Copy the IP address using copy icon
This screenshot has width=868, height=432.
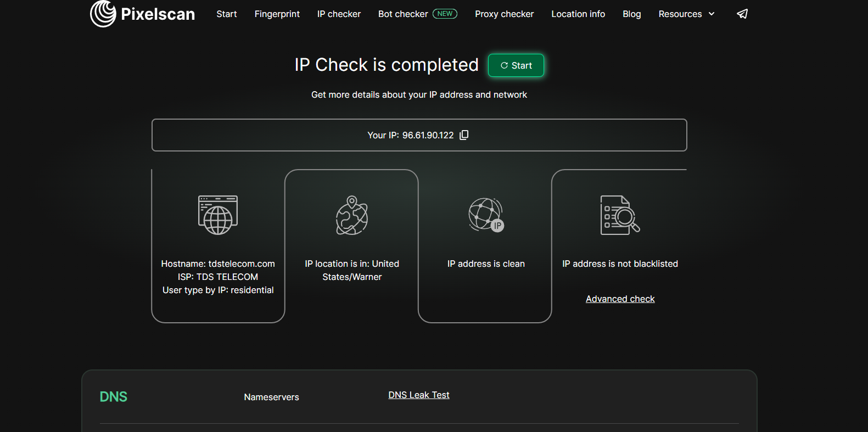[x=464, y=135]
